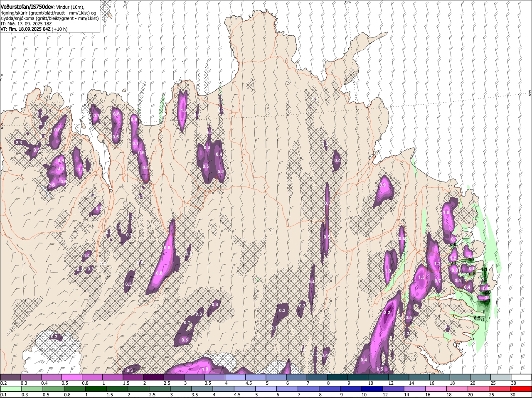Select the rain scale swatch starting at 7

(308, 389)
